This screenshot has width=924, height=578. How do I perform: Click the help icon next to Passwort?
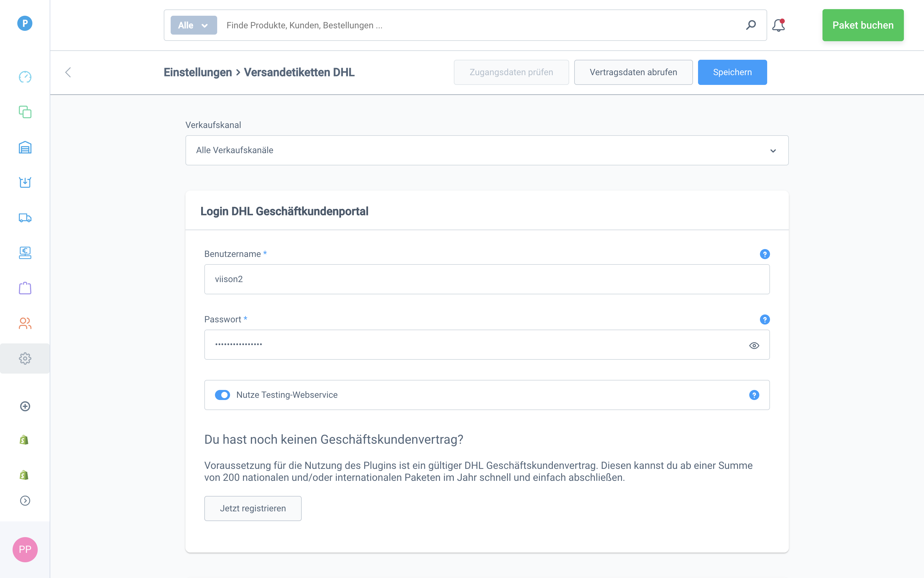(764, 320)
